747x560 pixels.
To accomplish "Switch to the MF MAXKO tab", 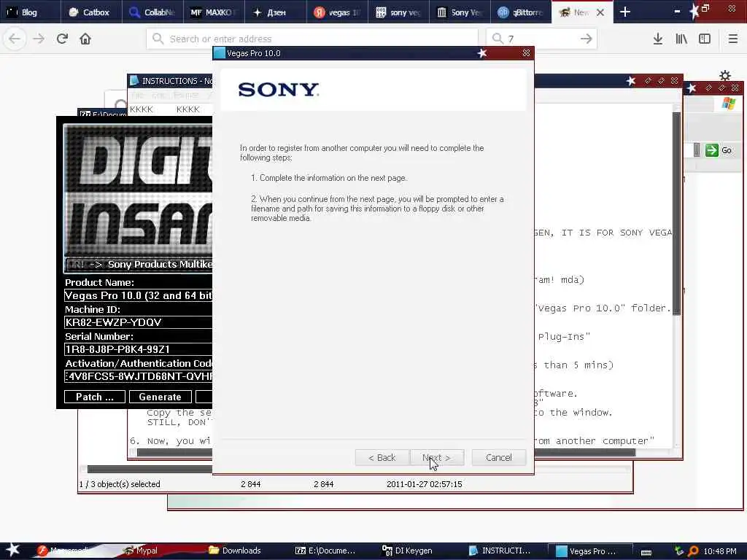I will (214, 12).
